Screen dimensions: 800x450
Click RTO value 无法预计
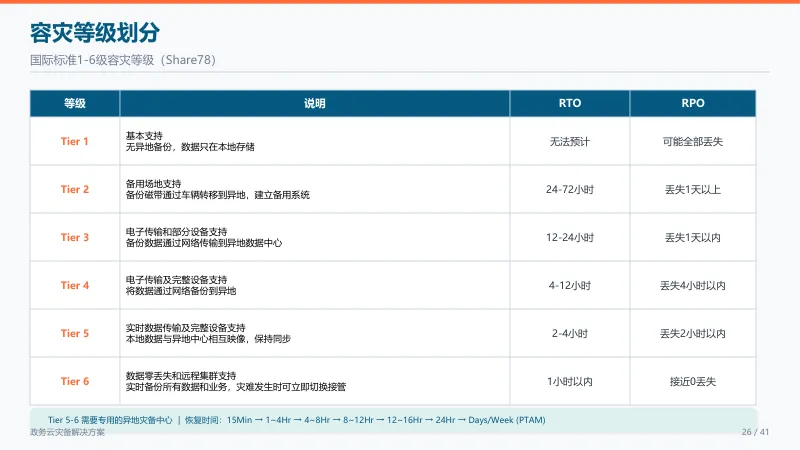click(570, 141)
